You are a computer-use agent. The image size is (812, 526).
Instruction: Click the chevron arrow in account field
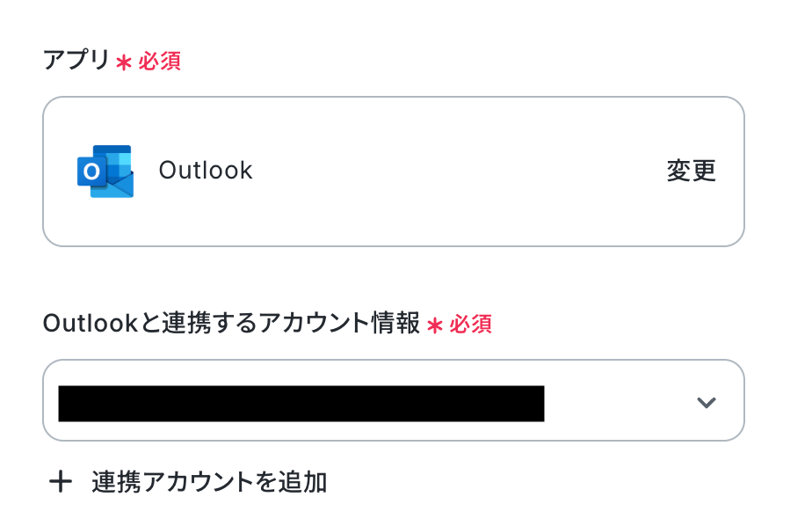pyautogui.click(x=706, y=403)
